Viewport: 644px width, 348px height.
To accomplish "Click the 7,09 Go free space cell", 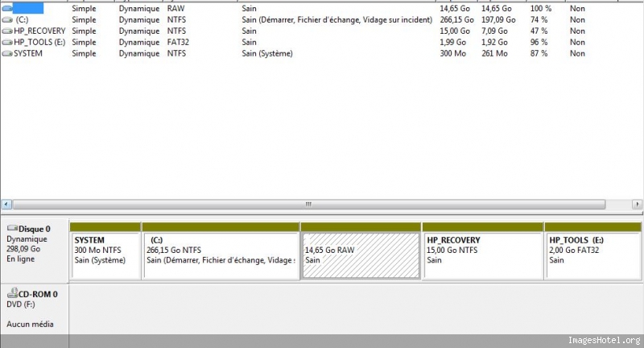I will click(494, 31).
